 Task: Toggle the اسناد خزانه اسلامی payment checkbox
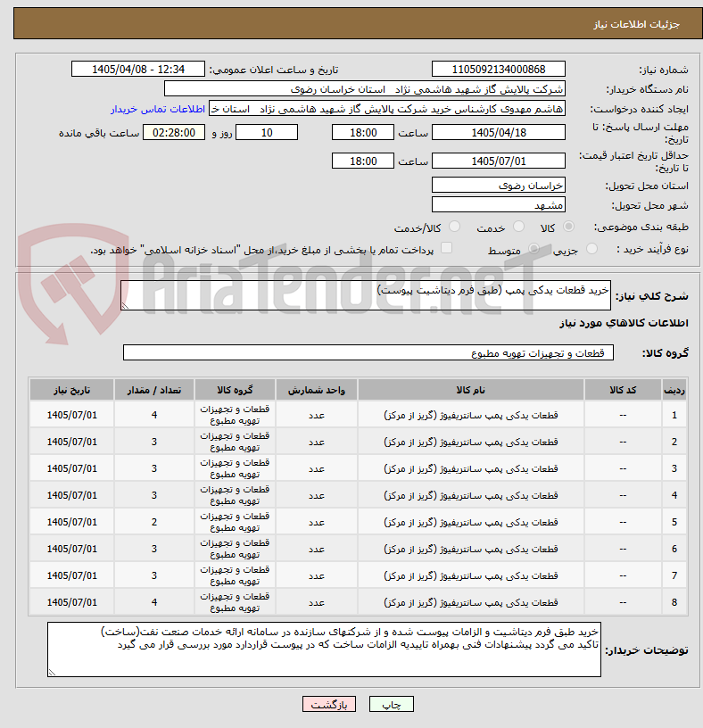(x=446, y=248)
